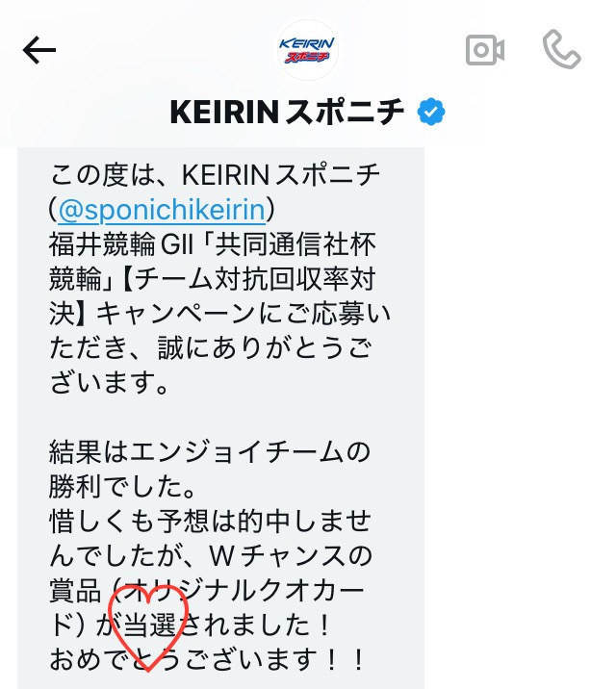Screen dimensions: 616x689
Task: Click the Wチャンスの text
Action: pyautogui.click(x=291, y=556)
